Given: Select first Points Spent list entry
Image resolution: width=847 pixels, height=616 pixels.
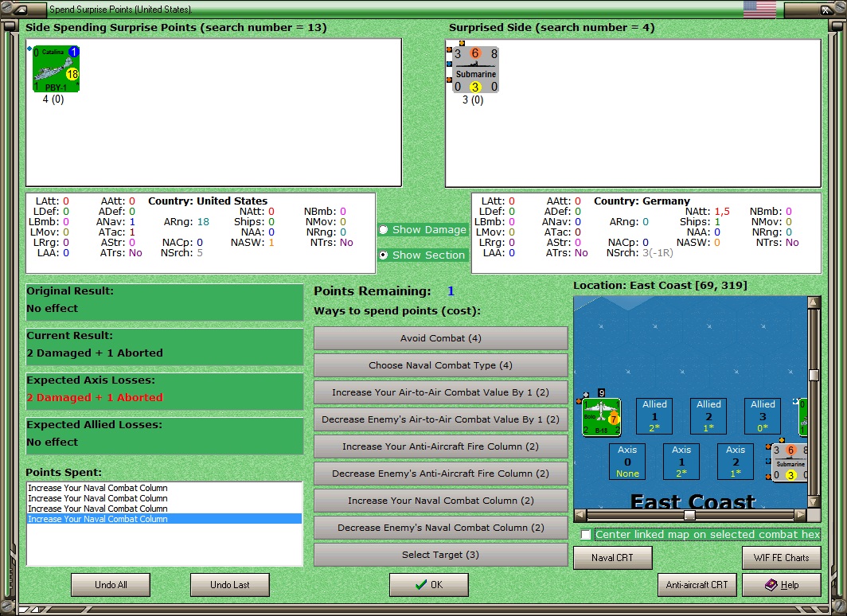Looking at the screenshot, I should click(x=164, y=488).
